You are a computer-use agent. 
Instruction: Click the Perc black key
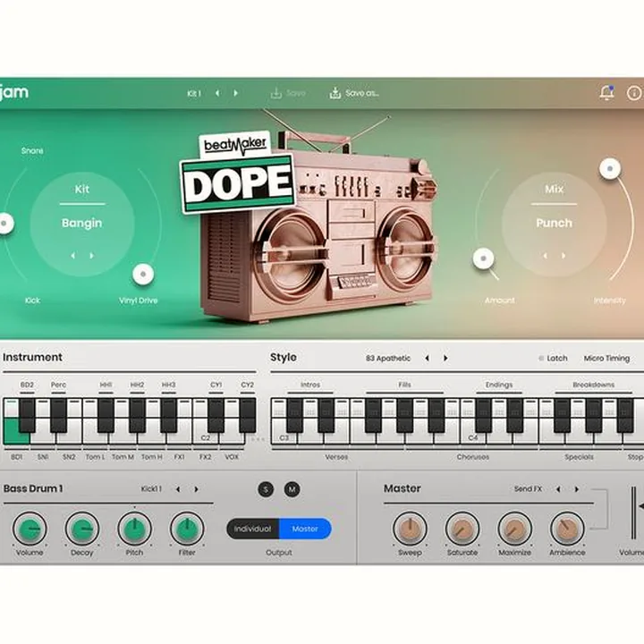coord(58,415)
